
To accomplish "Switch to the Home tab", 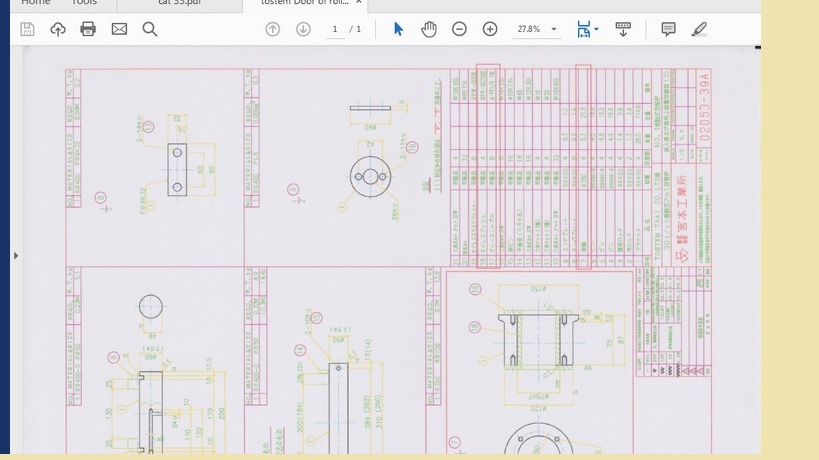I will point(36,3).
